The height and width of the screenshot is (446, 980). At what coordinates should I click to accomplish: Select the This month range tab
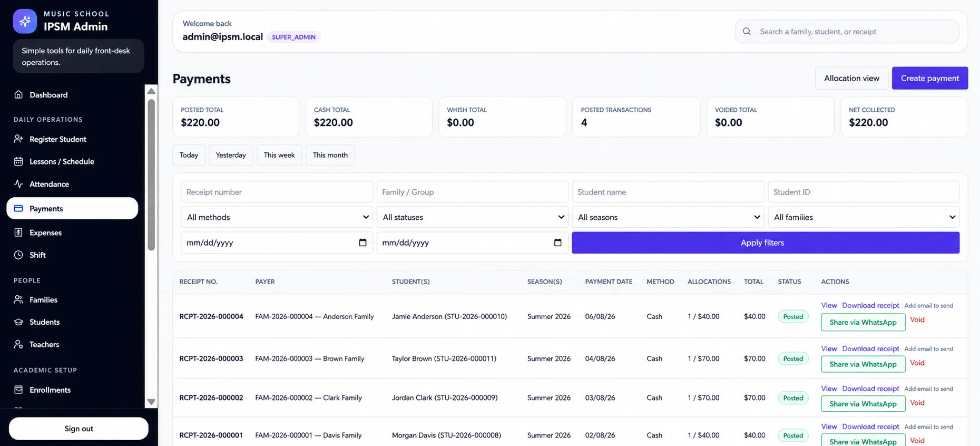click(x=330, y=155)
